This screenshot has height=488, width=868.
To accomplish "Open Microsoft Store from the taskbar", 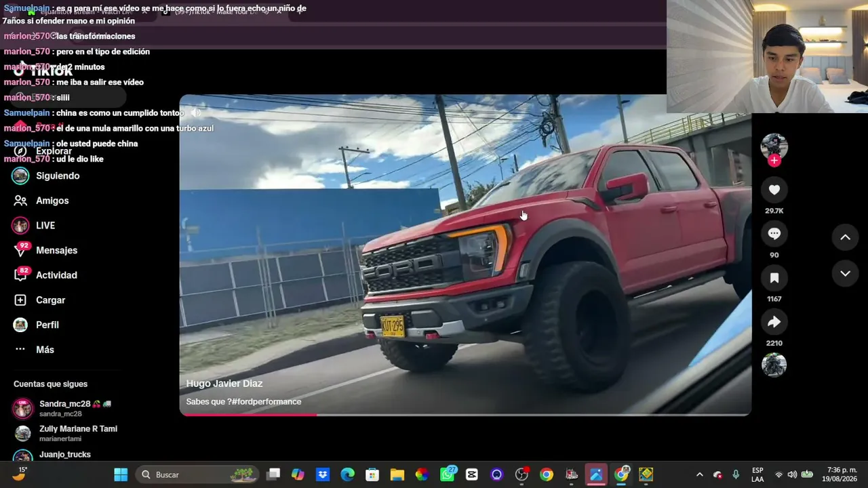I will tap(372, 474).
